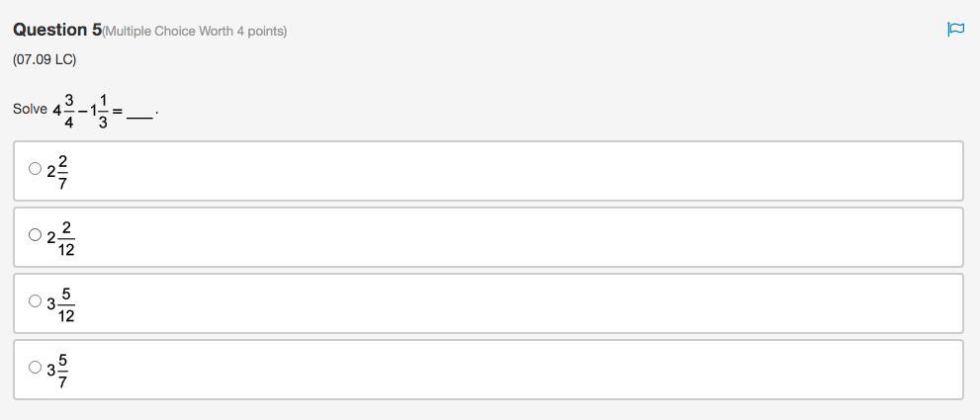
Task: Pick the radio button for 3 5/12
Action: [36, 301]
